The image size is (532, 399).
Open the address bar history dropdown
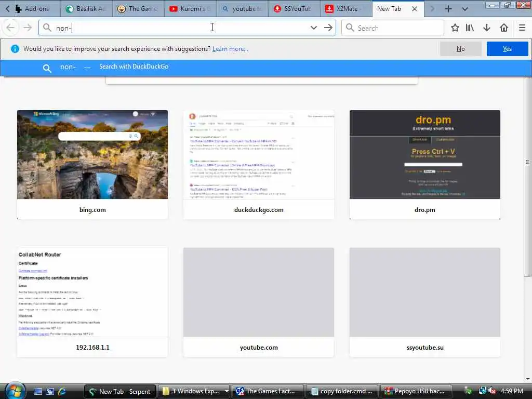point(313,28)
